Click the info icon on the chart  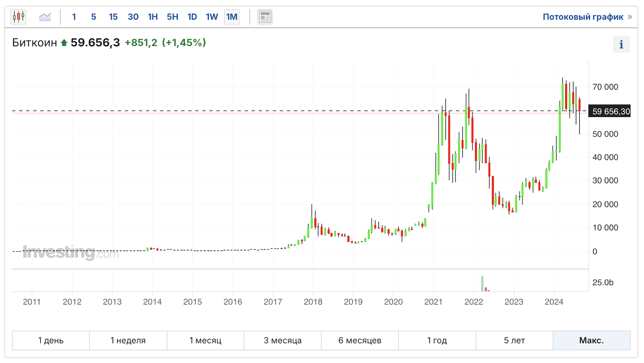[621, 44]
